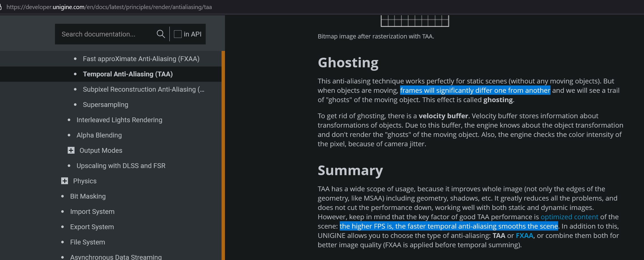Open Interleaved Lights Rendering page

coord(119,120)
